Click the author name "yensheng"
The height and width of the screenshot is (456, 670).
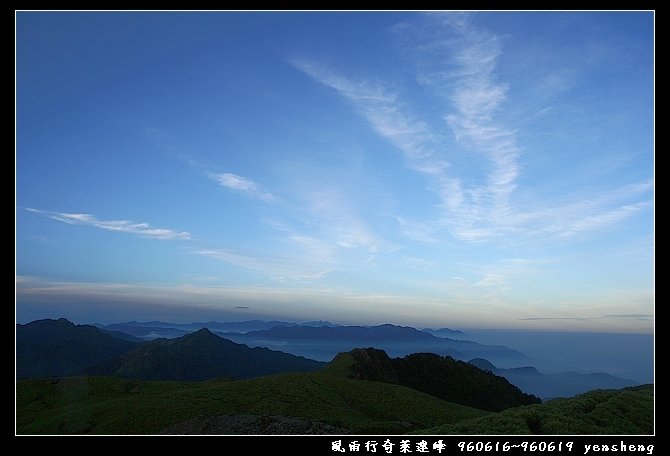619,447
